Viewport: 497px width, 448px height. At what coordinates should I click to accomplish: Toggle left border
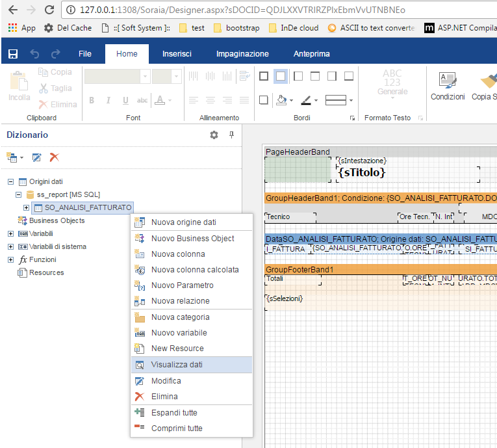click(298, 76)
